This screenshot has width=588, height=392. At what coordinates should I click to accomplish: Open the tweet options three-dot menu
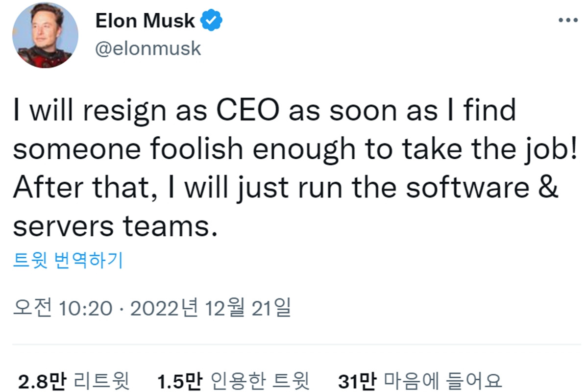pyautogui.click(x=567, y=20)
